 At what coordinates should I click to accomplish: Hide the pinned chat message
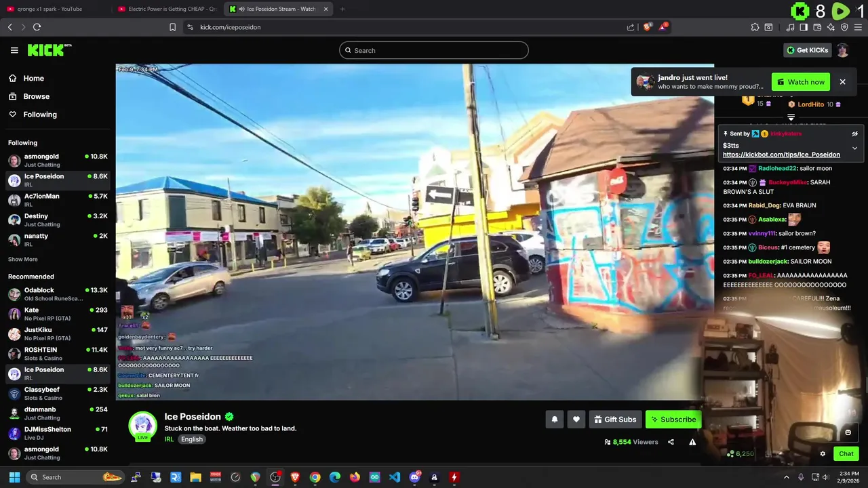coord(854,134)
